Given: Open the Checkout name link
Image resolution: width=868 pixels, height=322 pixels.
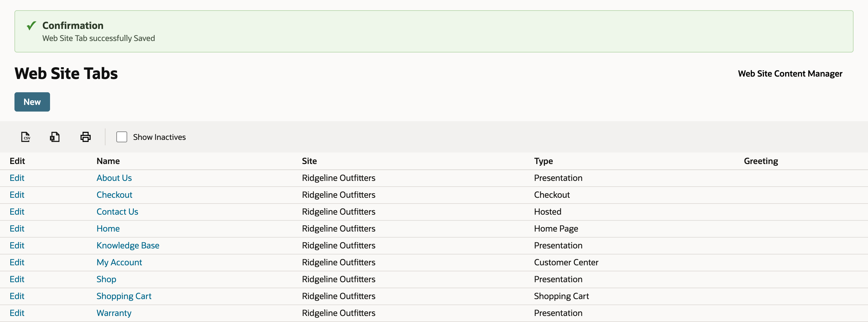Looking at the screenshot, I should 114,194.
